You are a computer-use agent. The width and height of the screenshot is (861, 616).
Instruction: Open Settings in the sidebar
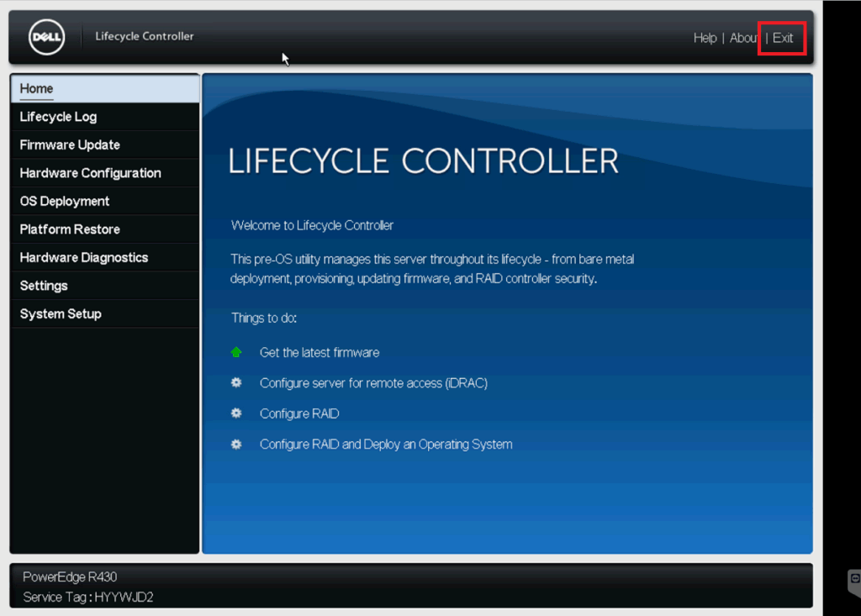(105, 286)
